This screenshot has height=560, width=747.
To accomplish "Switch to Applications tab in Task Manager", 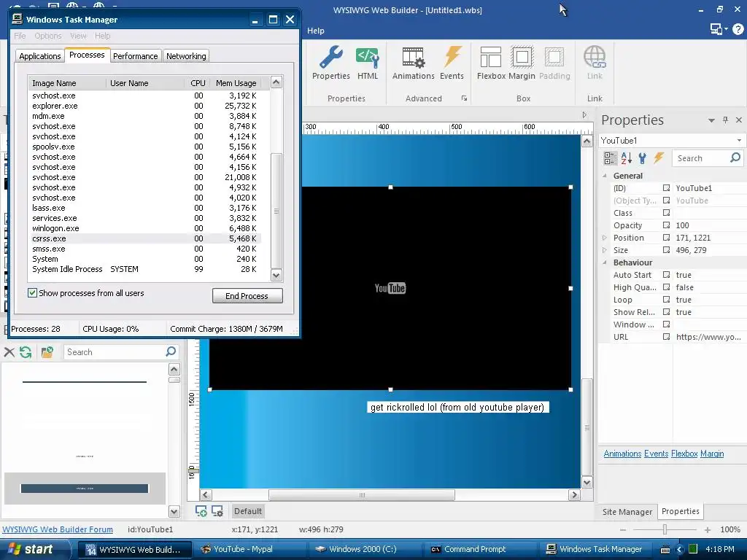I will click(40, 56).
